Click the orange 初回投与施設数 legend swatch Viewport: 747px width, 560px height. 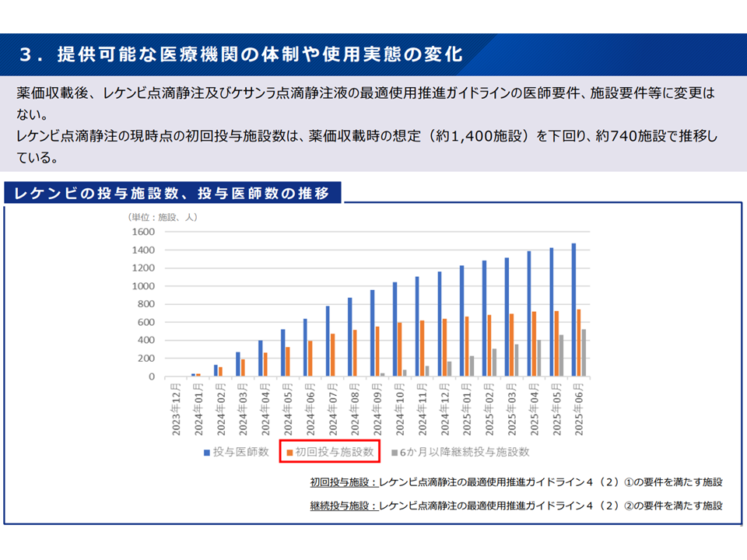point(289,453)
